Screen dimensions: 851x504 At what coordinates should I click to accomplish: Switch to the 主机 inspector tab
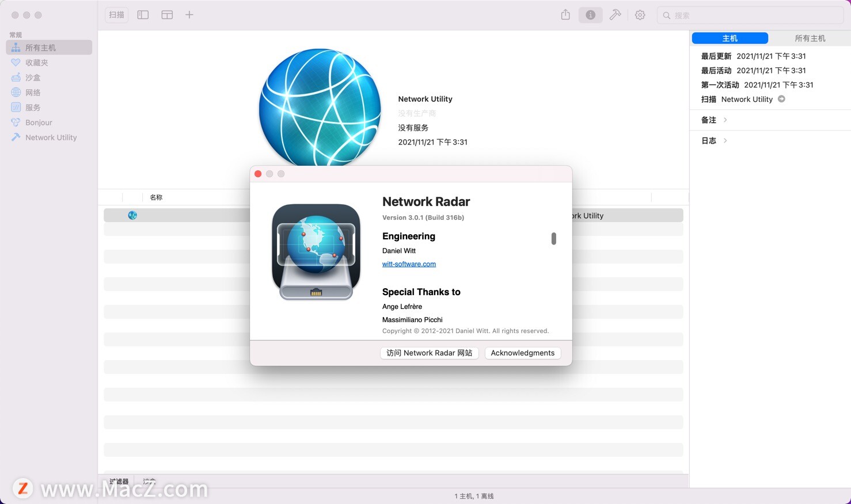(730, 38)
